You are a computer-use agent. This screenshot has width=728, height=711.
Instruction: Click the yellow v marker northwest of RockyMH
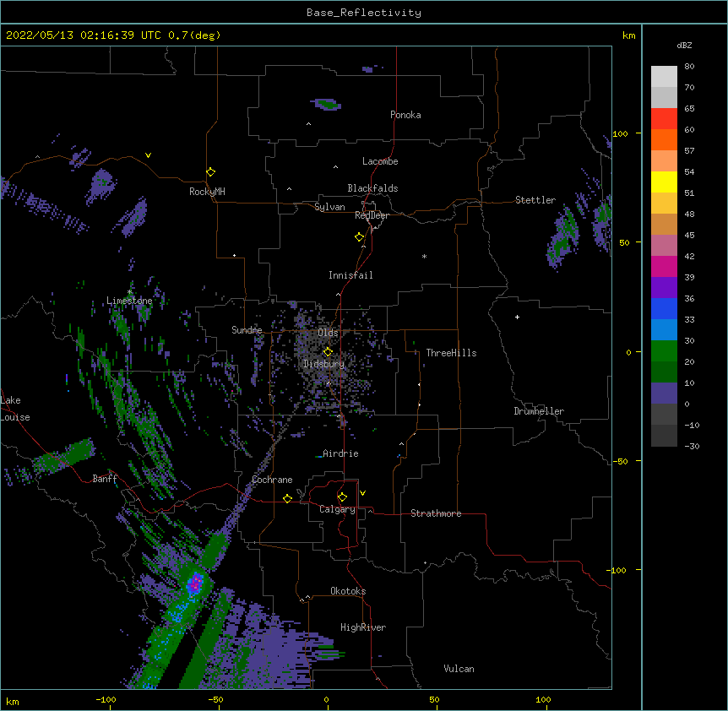(148, 155)
